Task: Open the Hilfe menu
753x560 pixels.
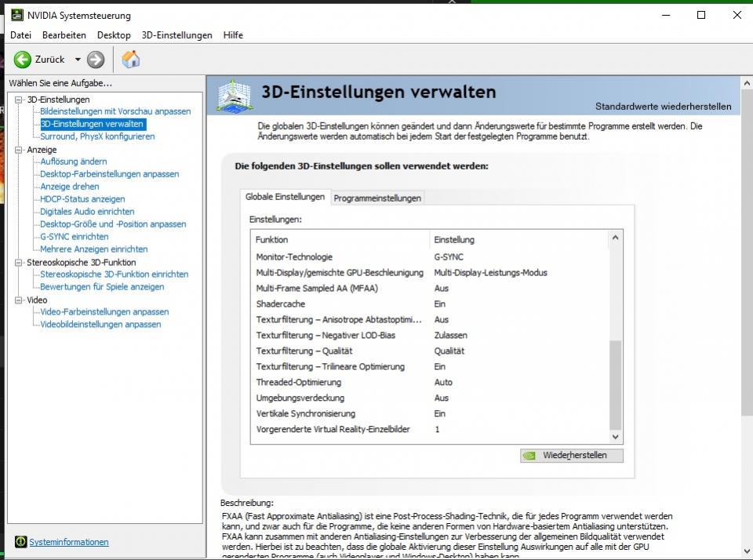Action: pyautogui.click(x=233, y=35)
